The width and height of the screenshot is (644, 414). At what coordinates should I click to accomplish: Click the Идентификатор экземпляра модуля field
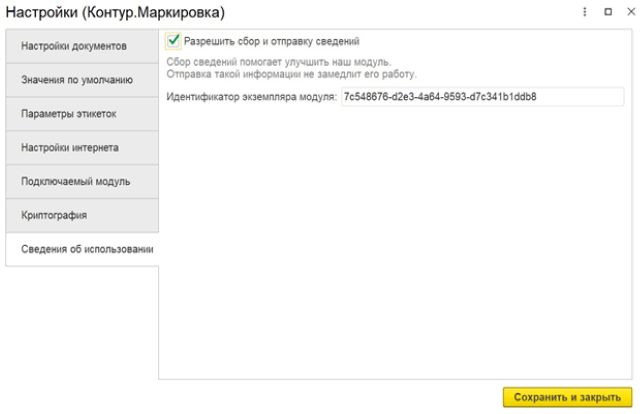point(483,97)
